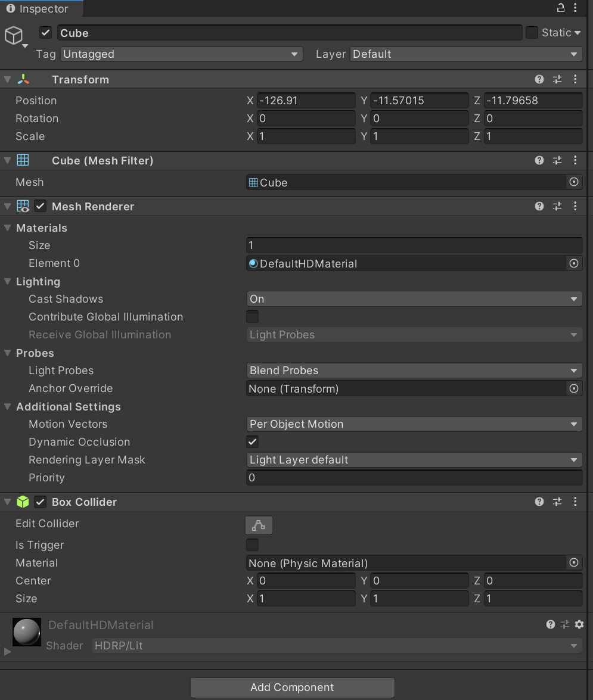Enable the Is Trigger checkbox
This screenshot has height=700, width=593.
(x=252, y=545)
